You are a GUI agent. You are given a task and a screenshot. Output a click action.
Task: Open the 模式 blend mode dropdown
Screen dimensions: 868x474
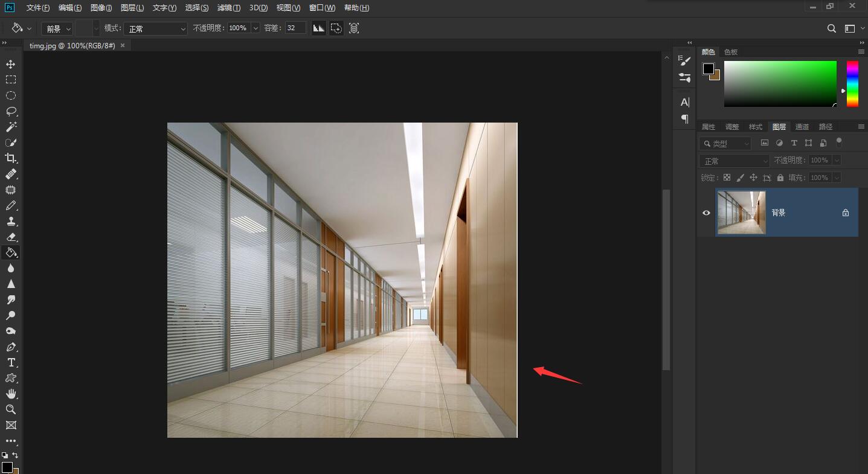(x=155, y=28)
